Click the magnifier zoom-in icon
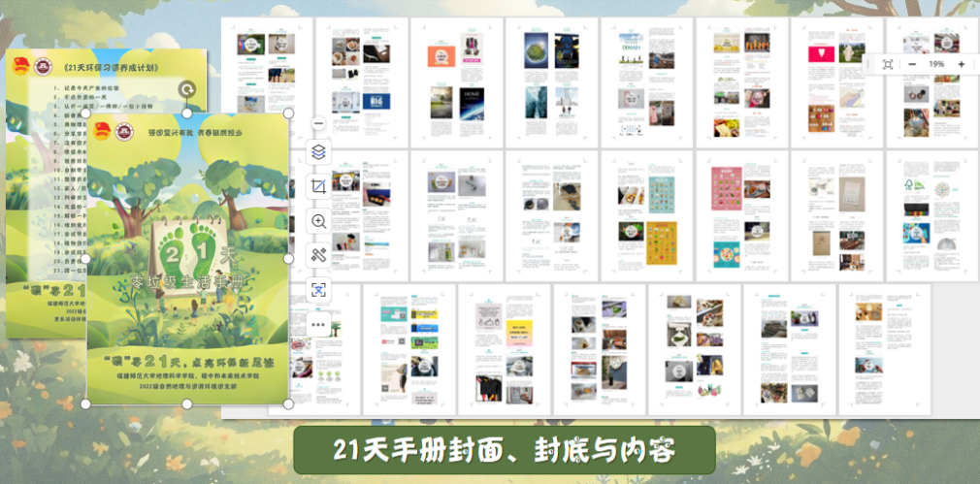 [x=318, y=221]
